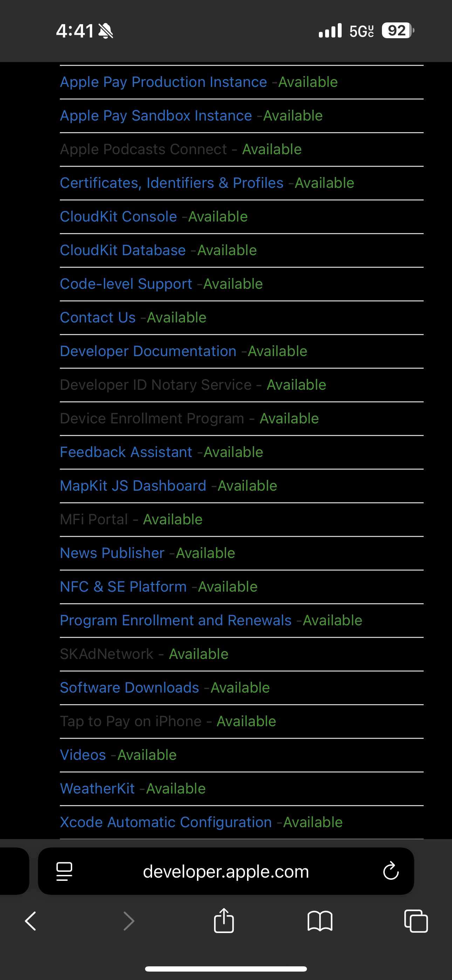Tap the home indicator bar

226,968
